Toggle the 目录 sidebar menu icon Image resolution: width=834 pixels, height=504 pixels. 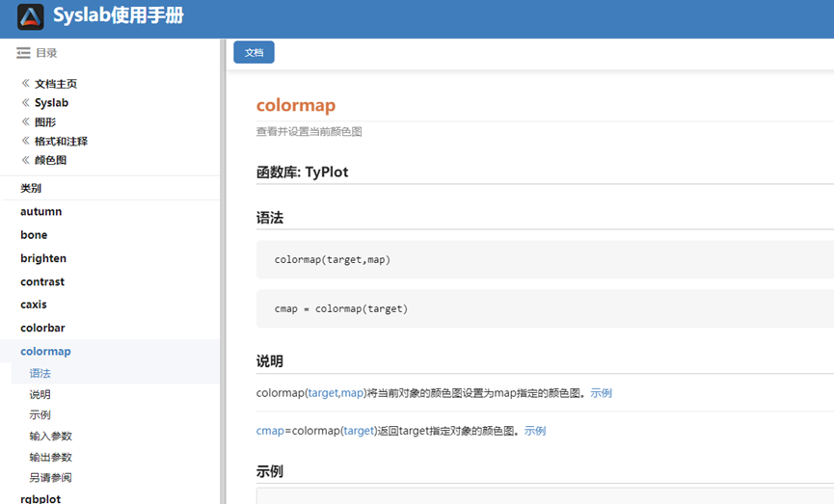pyautogui.click(x=23, y=53)
